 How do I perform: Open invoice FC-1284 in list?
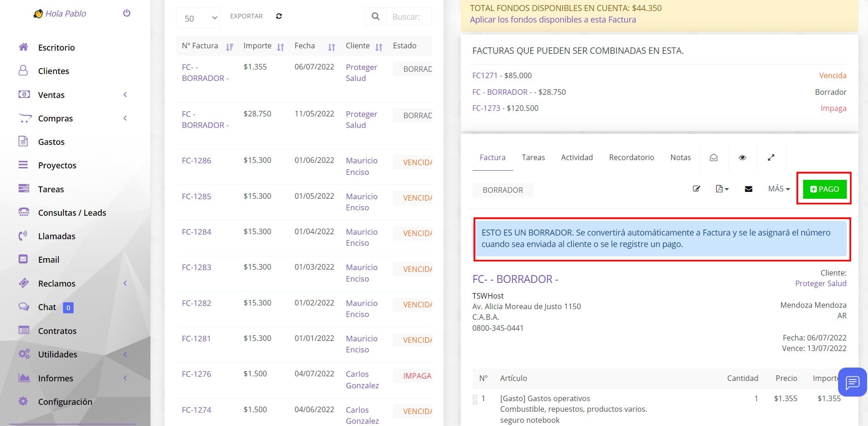pyautogui.click(x=196, y=232)
